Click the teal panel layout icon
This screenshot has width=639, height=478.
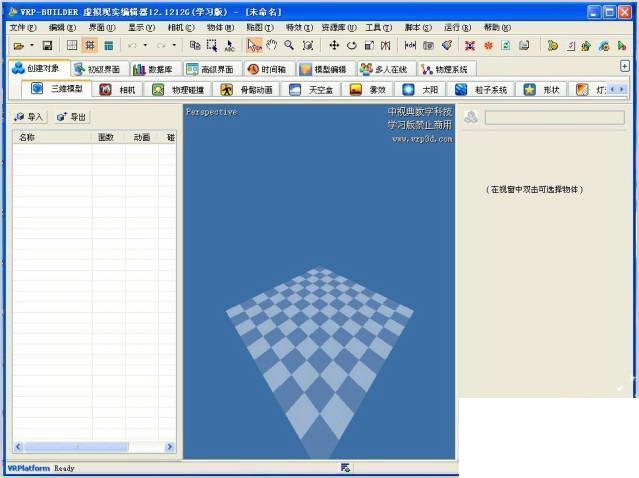click(x=108, y=46)
